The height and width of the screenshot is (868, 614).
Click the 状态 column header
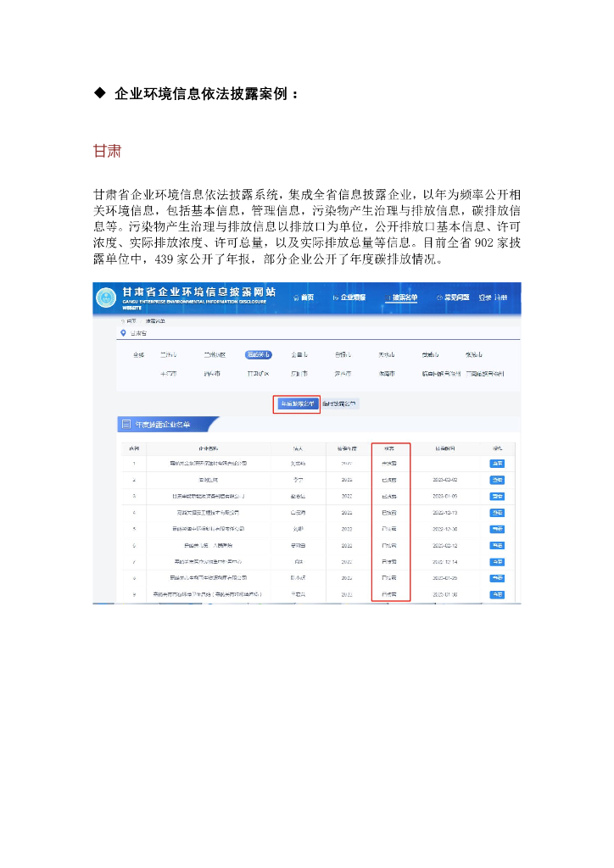tap(389, 448)
